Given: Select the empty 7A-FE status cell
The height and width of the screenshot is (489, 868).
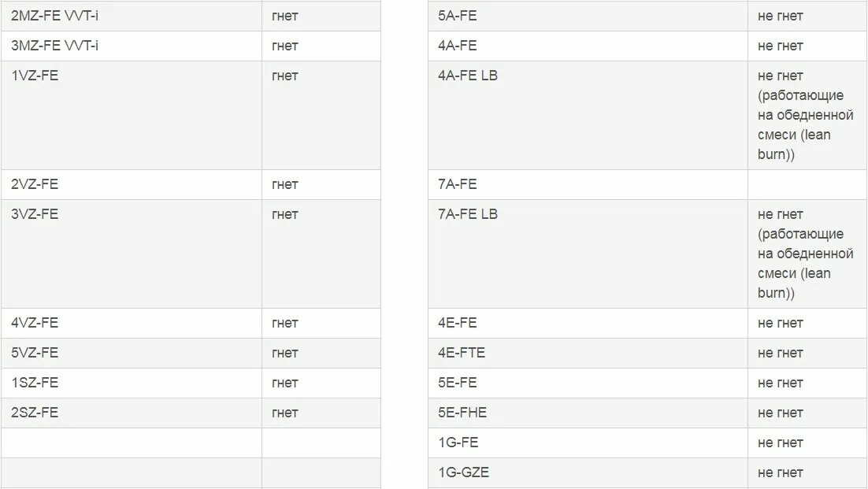Looking at the screenshot, I should (x=807, y=184).
